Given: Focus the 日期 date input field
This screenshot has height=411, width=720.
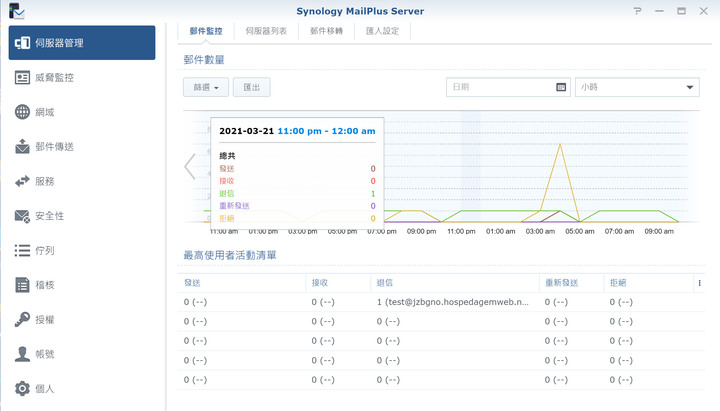Looking at the screenshot, I should pyautogui.click(x=508, y=87).
